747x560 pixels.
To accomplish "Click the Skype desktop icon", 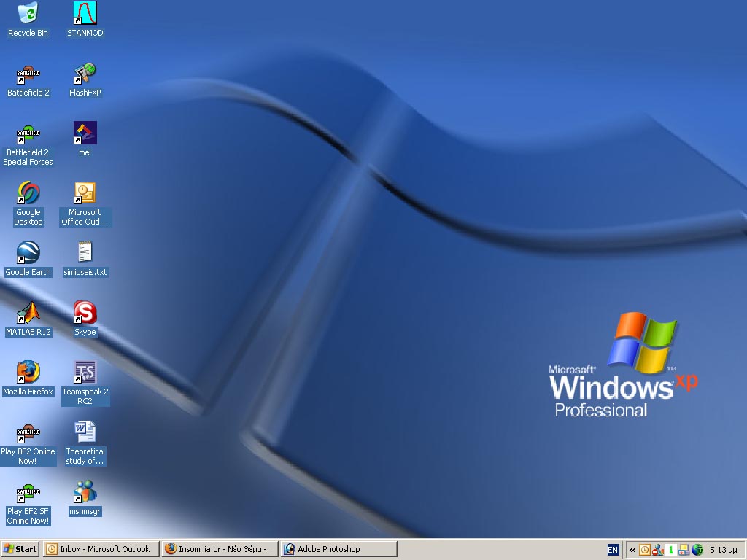I will click(85, 313).
